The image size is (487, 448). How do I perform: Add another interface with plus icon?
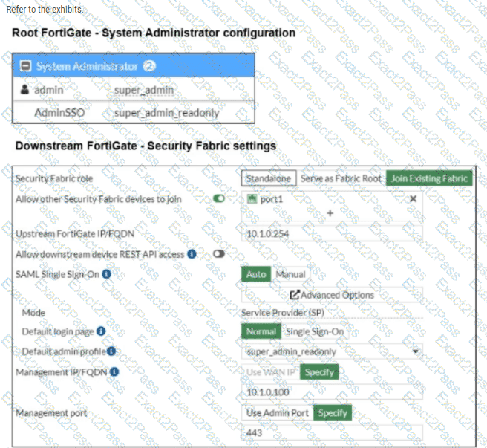point(330,213)
